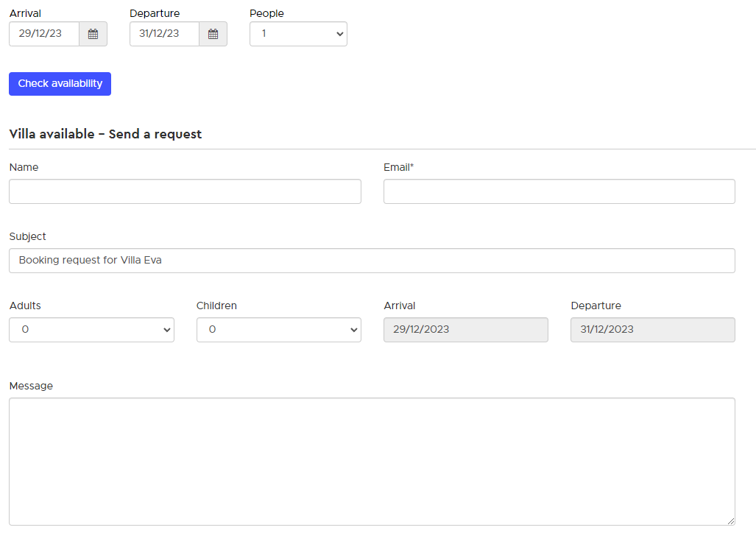
Task: Grab the Message textarea resize handle
Action: tap(731, 521)
